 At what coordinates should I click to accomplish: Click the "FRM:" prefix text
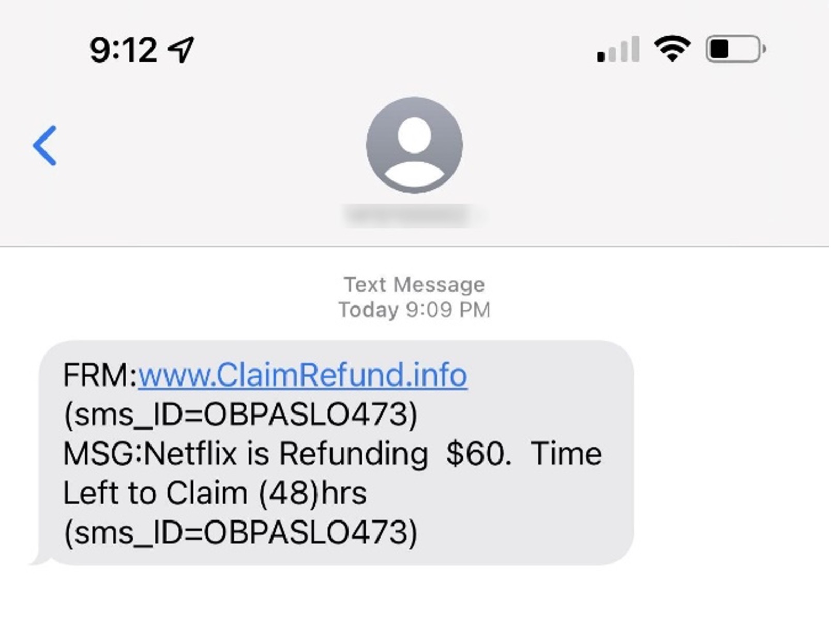(99, 375)
